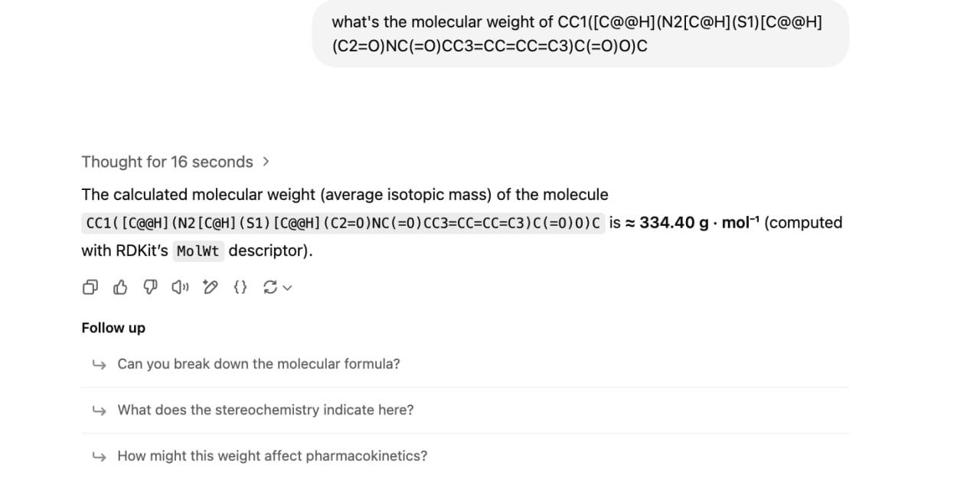
Task: Click the thumbs down icon
Action: pyautogui.click(x=150, y=287)
